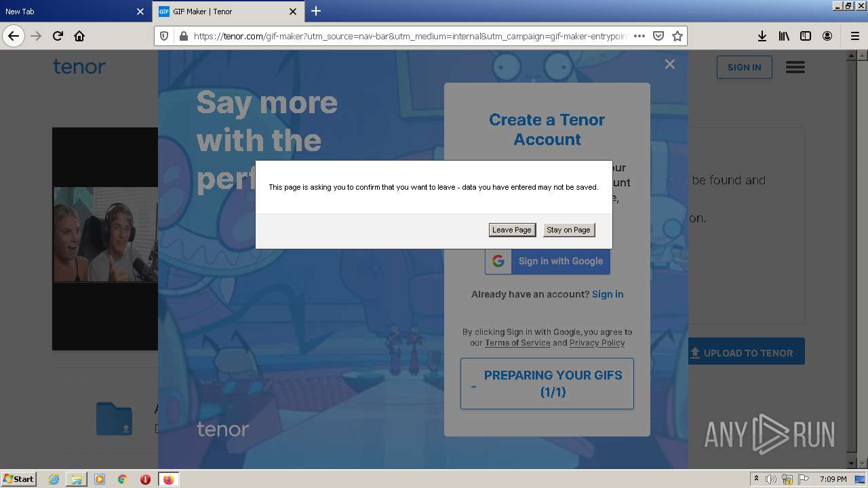Open the page actions three-dot menu
The height and width of the screenshot is (488, 868).
639,36
